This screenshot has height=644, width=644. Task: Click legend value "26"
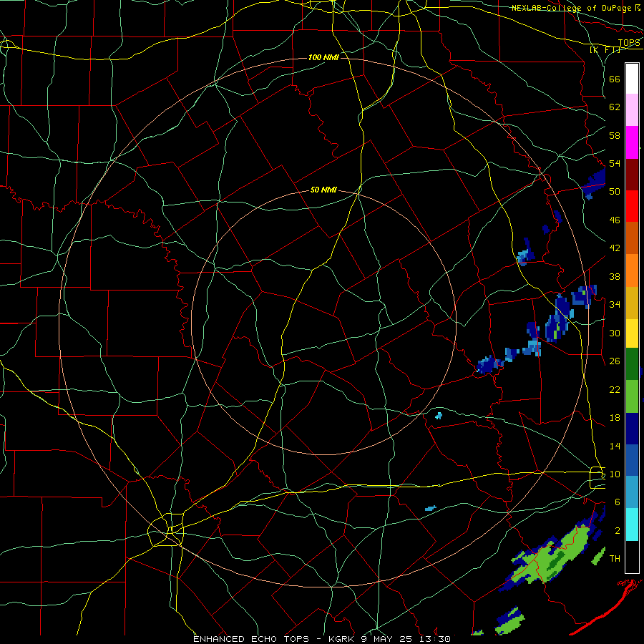pos(615,361)
